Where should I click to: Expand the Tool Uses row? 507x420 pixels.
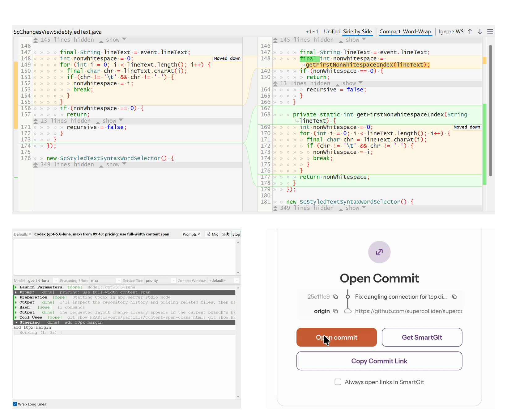pyautogui.click(x=16, y=317)
